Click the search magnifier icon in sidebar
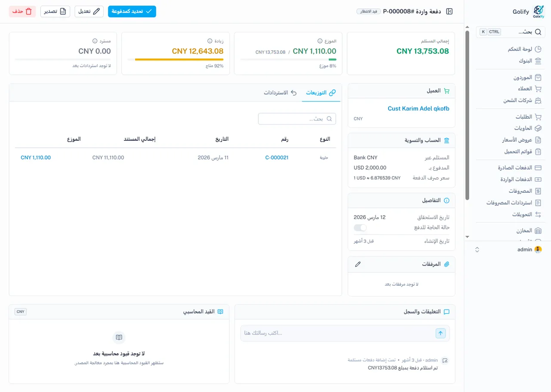The image size is (551, 392). point(538,32)
